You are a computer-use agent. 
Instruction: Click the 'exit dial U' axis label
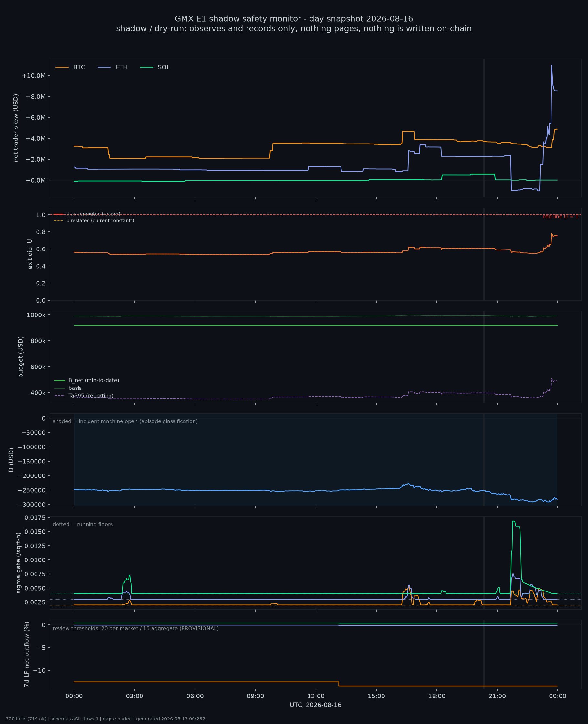30,254
